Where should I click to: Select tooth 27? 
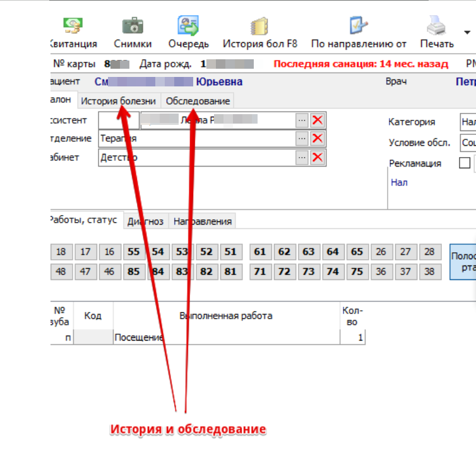point(406,252)
